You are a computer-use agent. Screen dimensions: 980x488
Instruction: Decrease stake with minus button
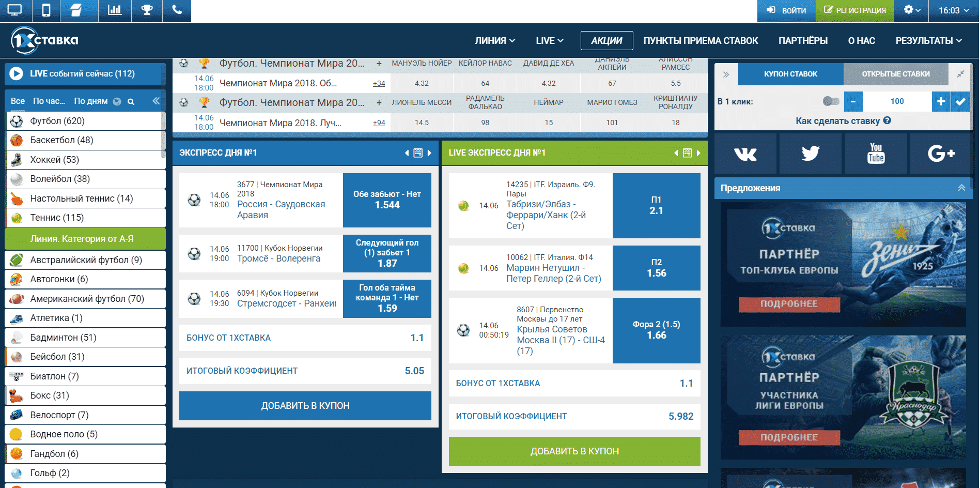[853, 101]
